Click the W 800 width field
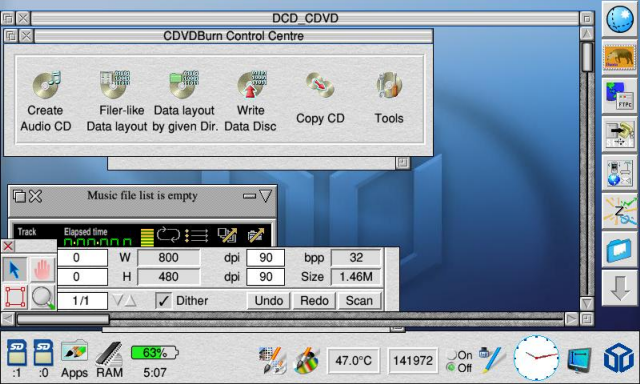 [x=169, y=257]
